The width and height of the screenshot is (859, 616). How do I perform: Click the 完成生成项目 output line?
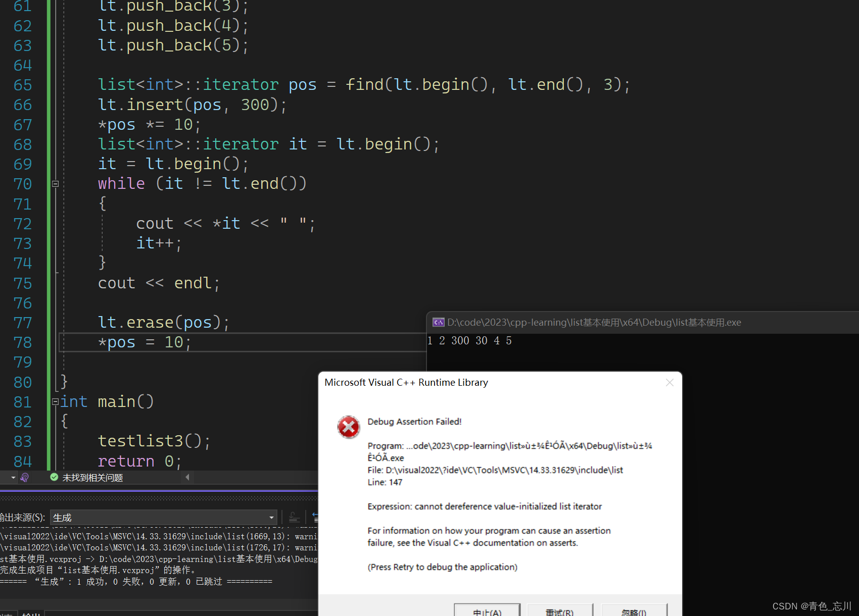pos(98,570)
